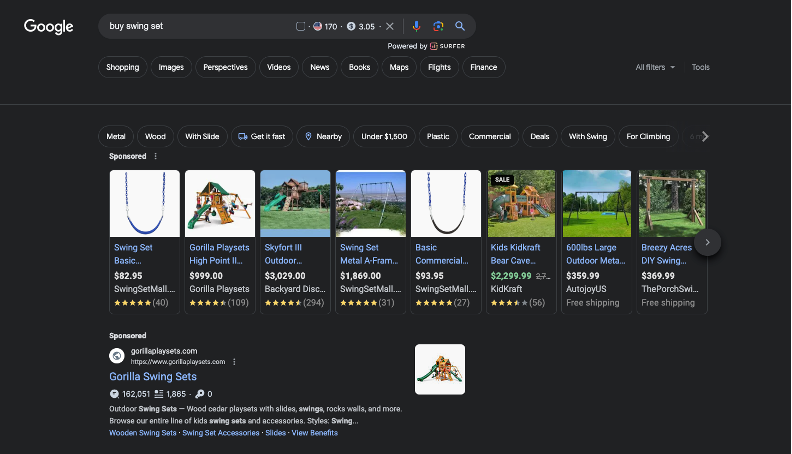This screenshot has width=792, height=454.
Task: Open Skyfort III Outdoor product image
Action: pyautogui.click(x=295, y=204)
